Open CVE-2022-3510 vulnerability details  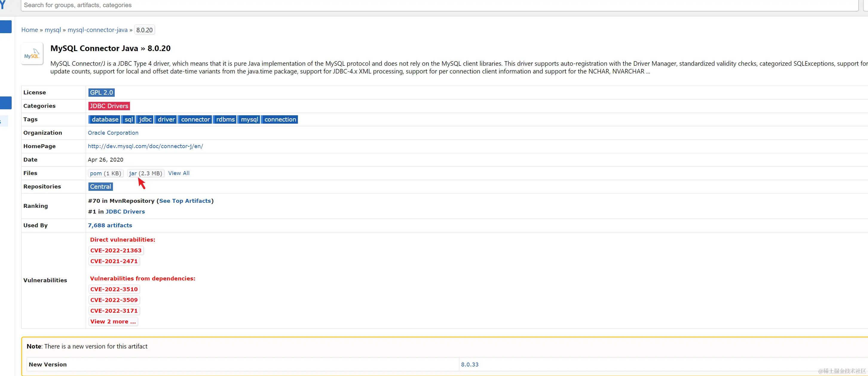coord(114,289)
